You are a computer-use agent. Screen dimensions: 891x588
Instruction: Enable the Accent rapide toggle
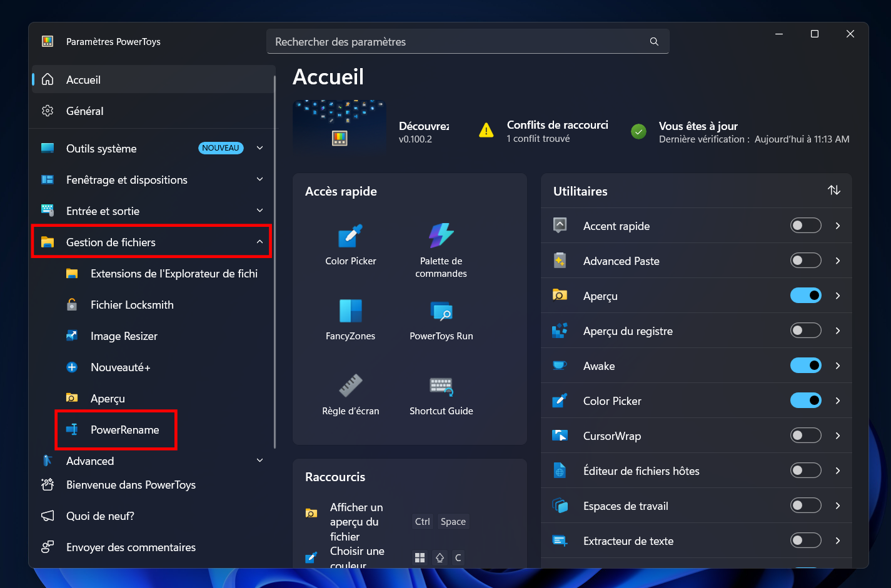(805, 226)
